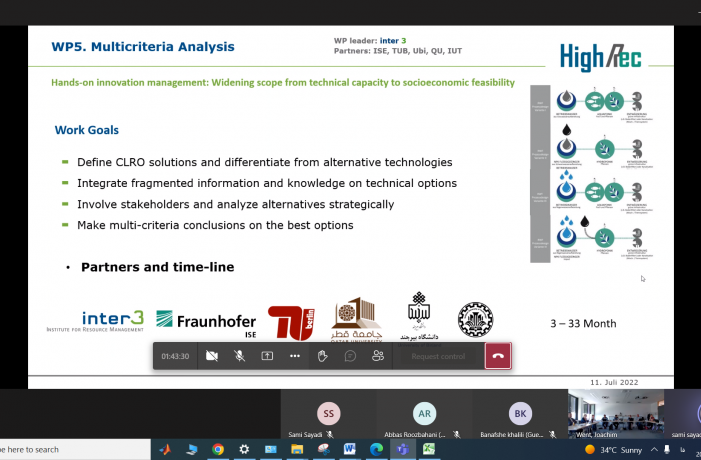Click the round gear university seal logo
701x460 pixels.
click(475, 319)
